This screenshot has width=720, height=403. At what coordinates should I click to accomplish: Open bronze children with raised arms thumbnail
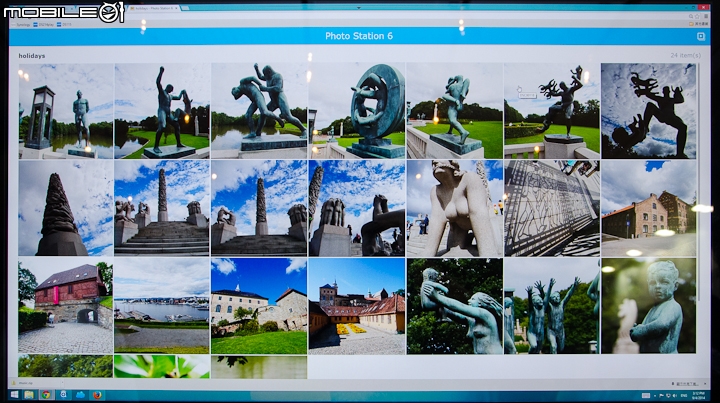point(552,306)
